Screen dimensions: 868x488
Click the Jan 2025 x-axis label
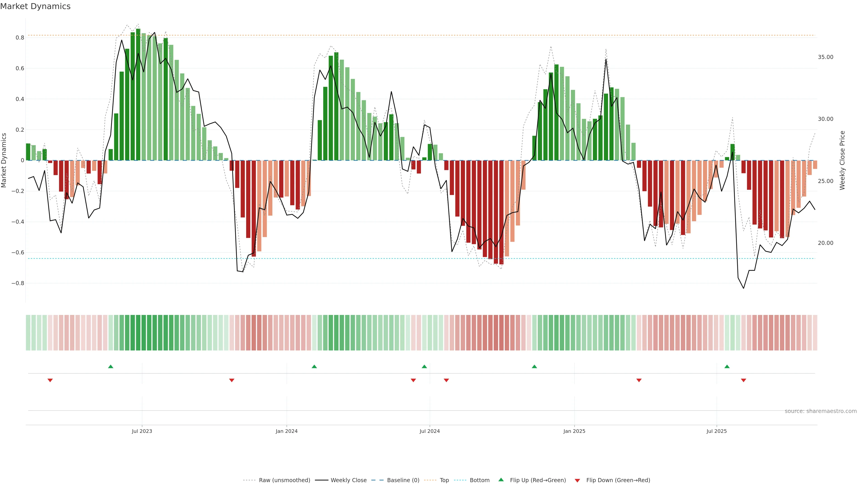coord(574,431)
